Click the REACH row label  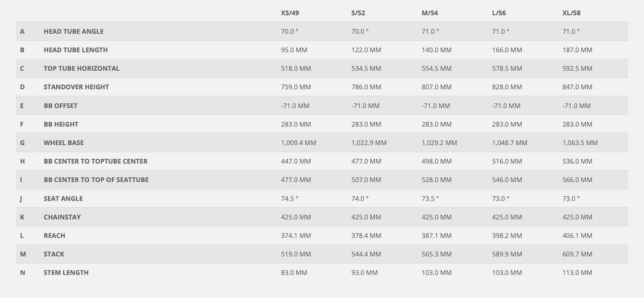(54, 235)
